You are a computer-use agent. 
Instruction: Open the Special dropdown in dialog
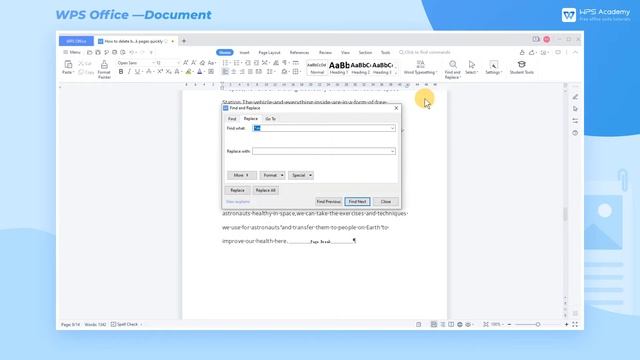coord(301,175)
